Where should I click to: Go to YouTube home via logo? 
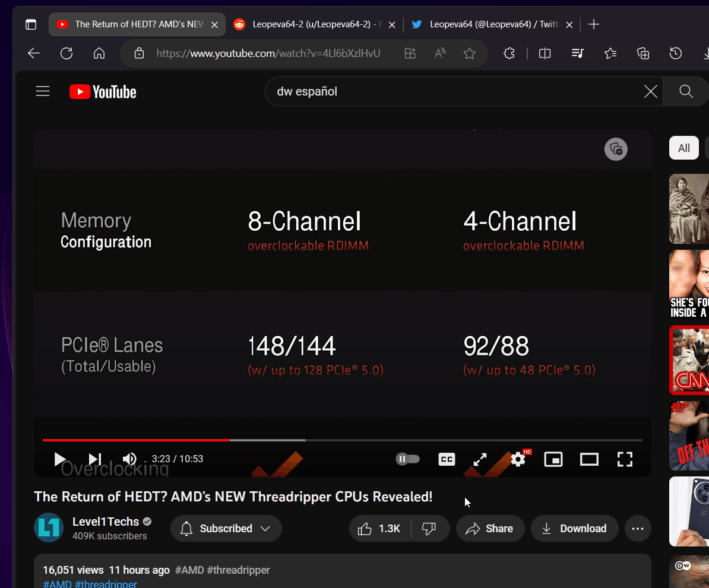pyautogui.click(x=103, y=92)
